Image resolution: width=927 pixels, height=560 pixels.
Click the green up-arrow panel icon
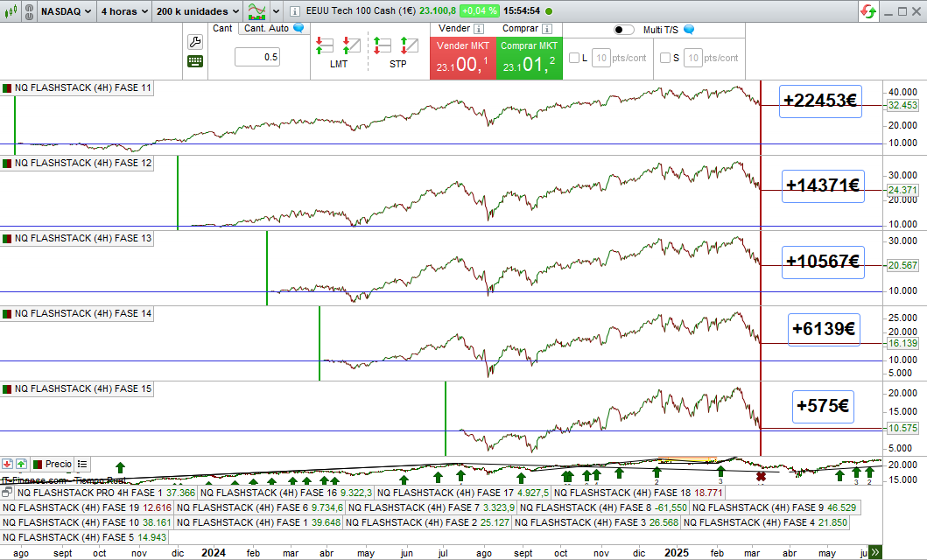[23, 463]
